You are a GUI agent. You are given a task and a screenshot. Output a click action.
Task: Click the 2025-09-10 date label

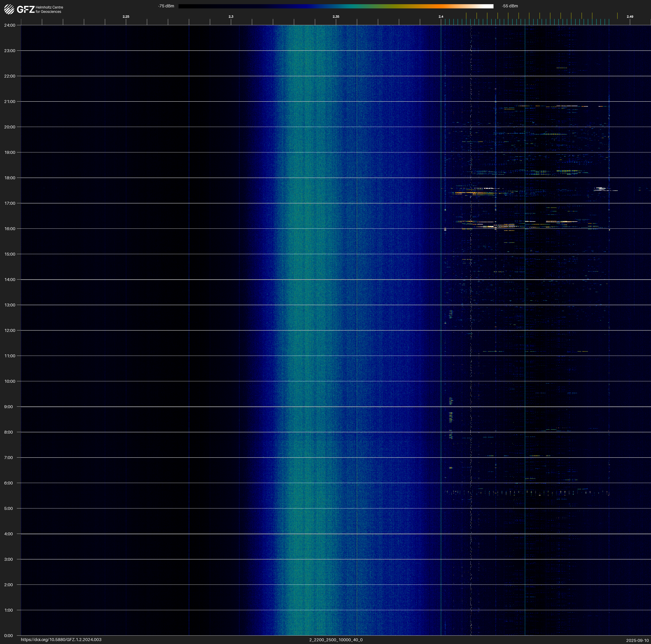point(637,640)
